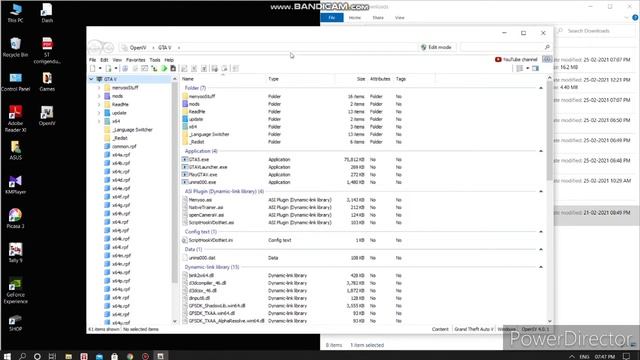Toggle Edit mode in OpenIV
The image size is (640, 360).
point(436,47)
